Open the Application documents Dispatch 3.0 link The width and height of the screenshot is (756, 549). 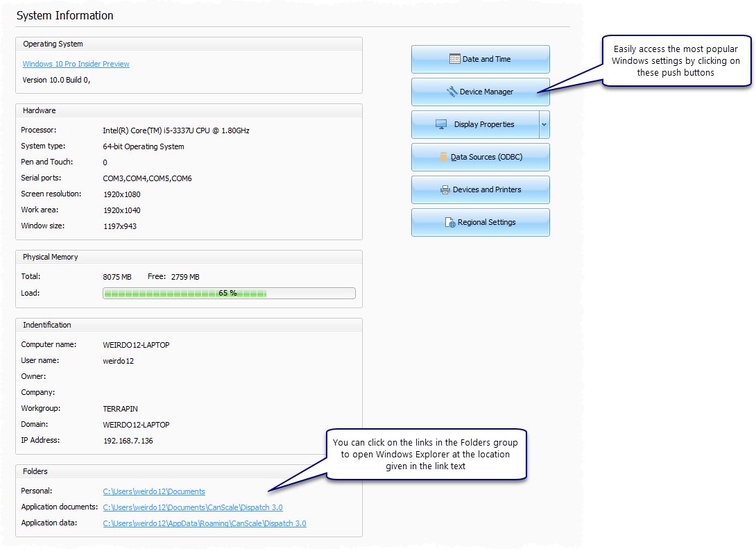[193, 507]
